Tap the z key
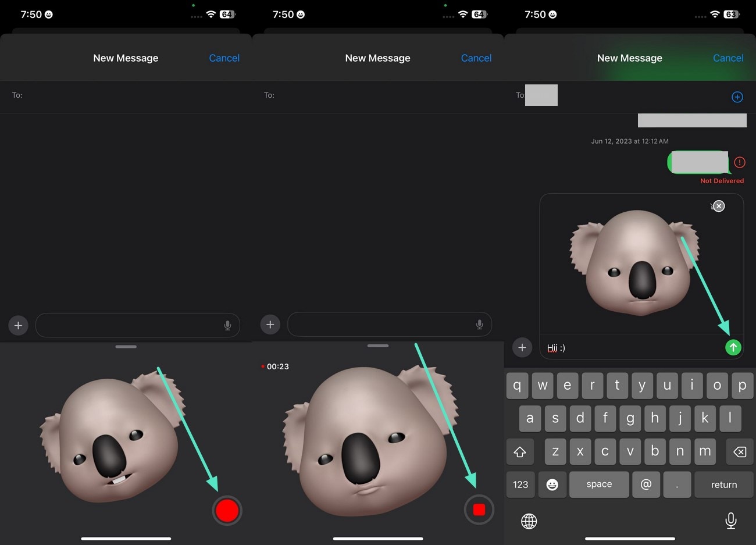 (555, 451)
